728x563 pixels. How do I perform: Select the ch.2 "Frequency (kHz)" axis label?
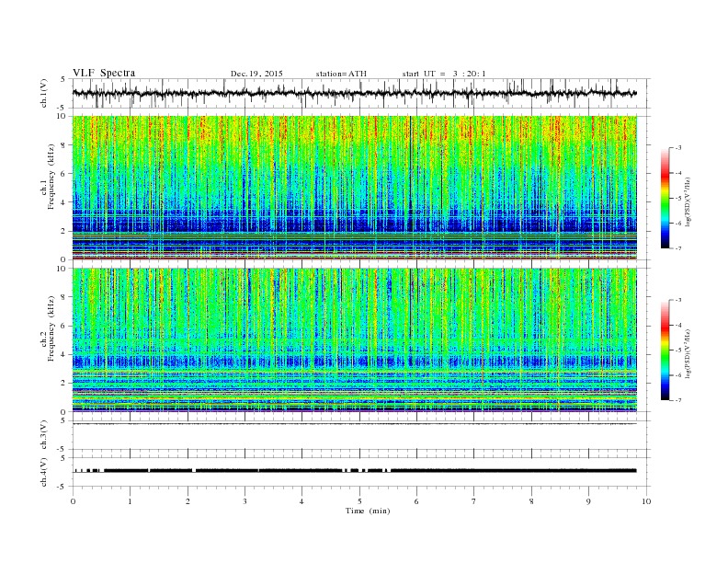[51, 328]
